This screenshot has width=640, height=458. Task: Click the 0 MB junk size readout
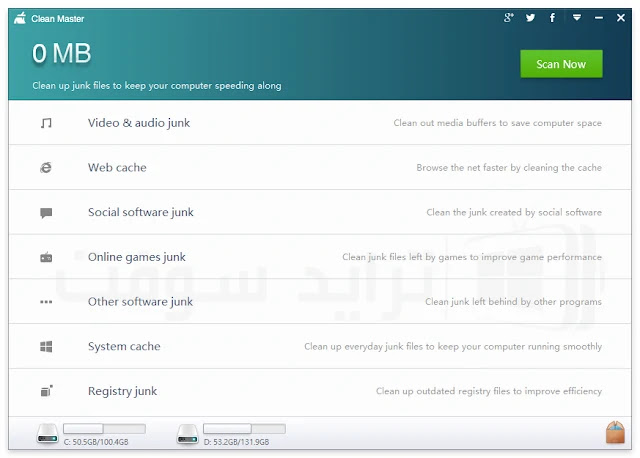(62, 53)
